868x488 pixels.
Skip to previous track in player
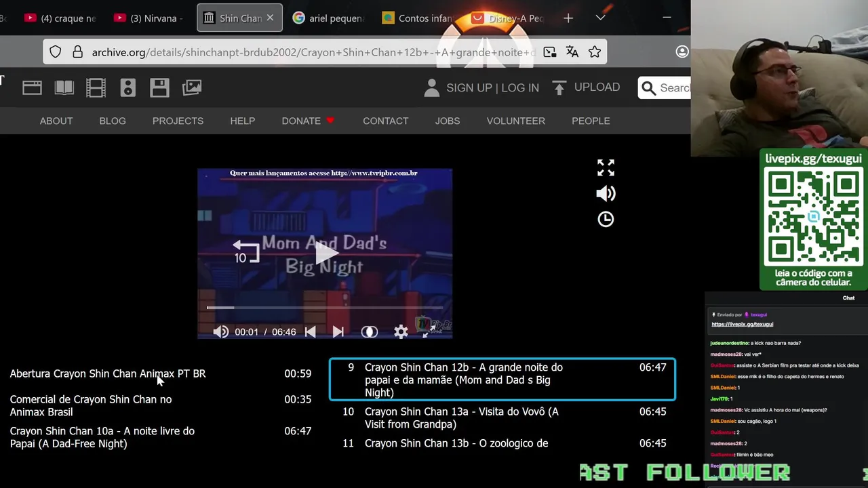tap(310, 331)
